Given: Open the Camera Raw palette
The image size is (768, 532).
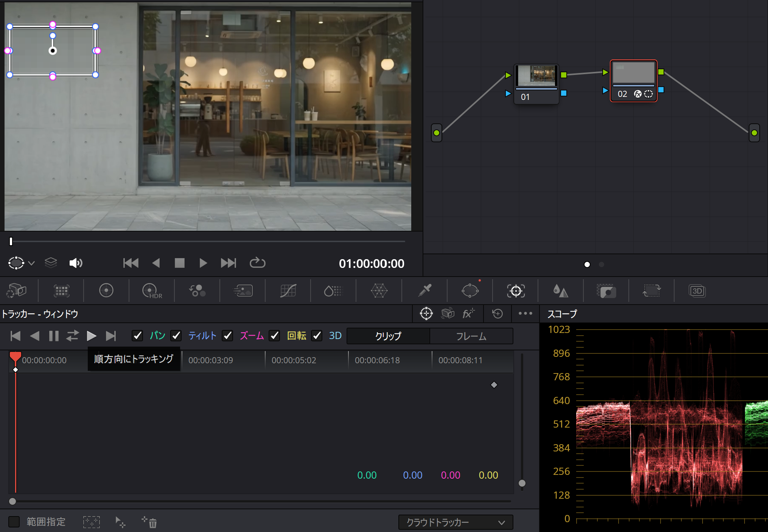Looking at the screenshot, I should pos(16,291).
